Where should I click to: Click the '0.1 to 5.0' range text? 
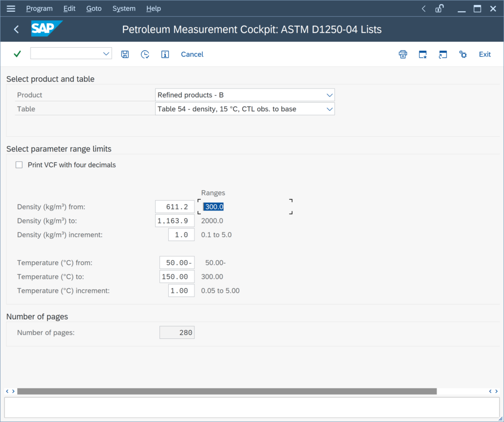click(217, 235)
